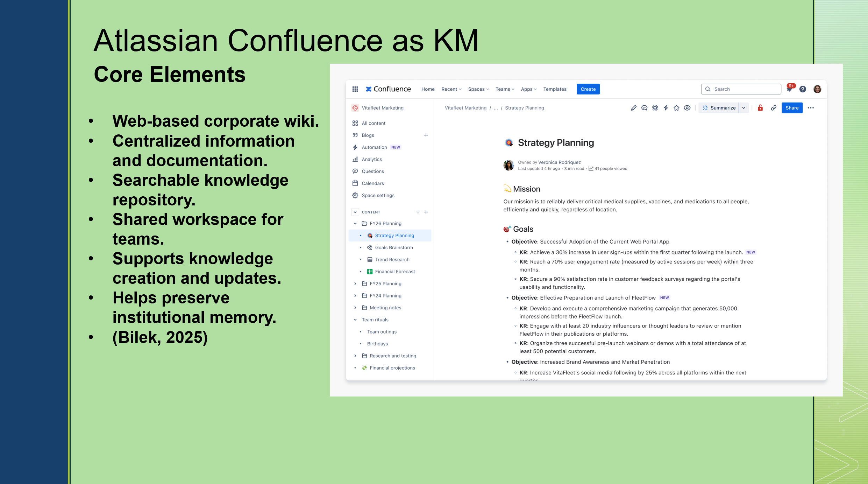Add a new blog with plus icon
The width and height of the screenshot is (868, 484).
pos(426,135)
